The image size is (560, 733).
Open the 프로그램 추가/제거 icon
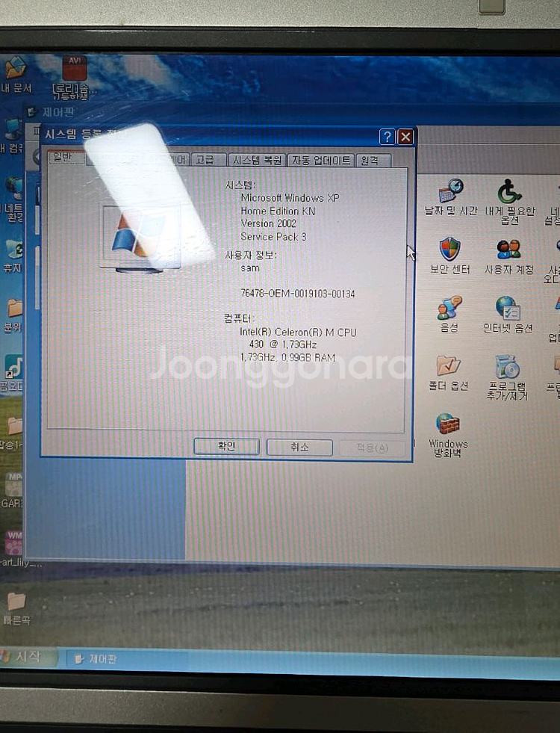507,377
